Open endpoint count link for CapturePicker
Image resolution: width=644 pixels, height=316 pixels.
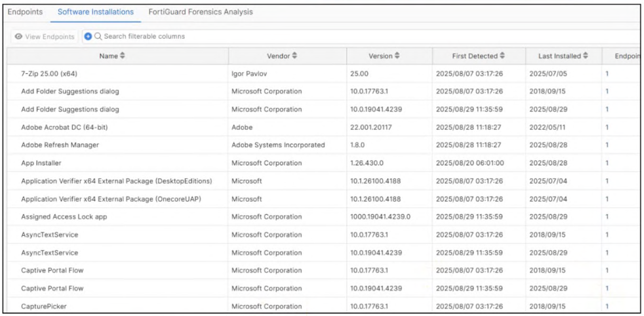607,307
